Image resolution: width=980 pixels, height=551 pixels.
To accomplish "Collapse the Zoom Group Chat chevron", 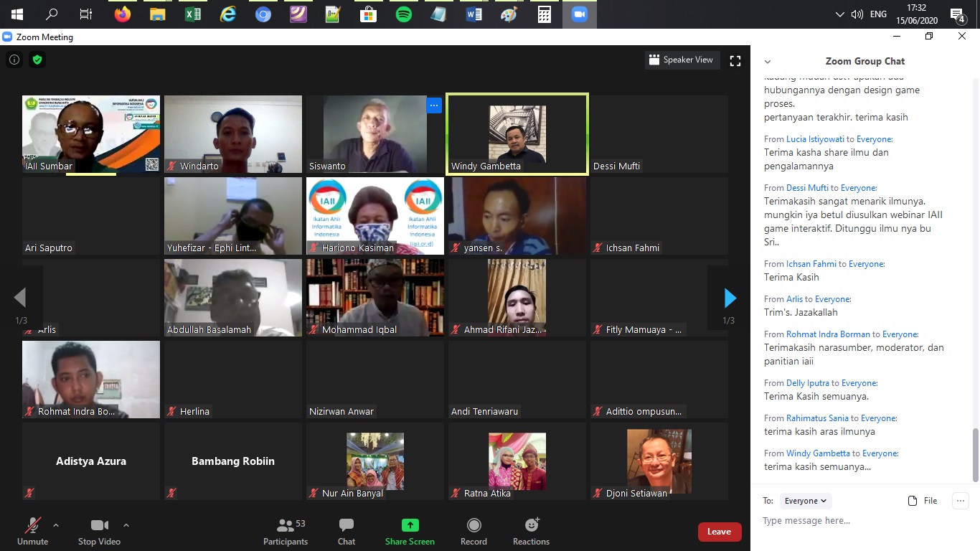I will 768,62.
